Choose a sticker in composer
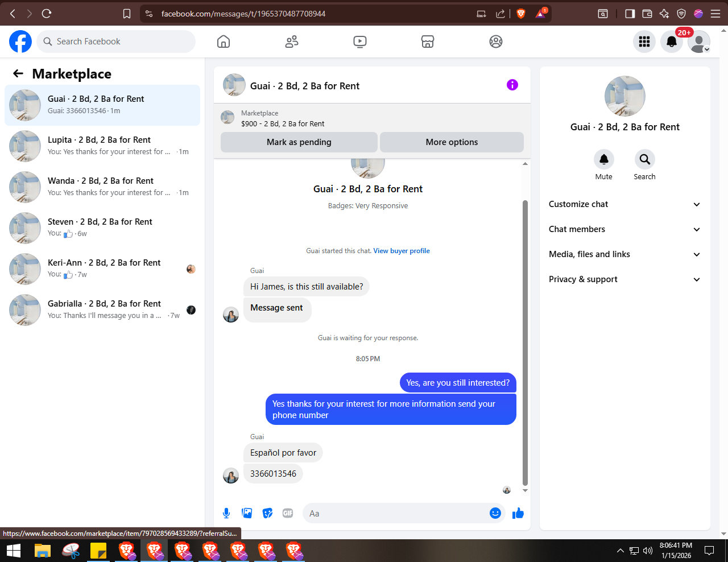This screenshot has height=562, width=728. 267,513
